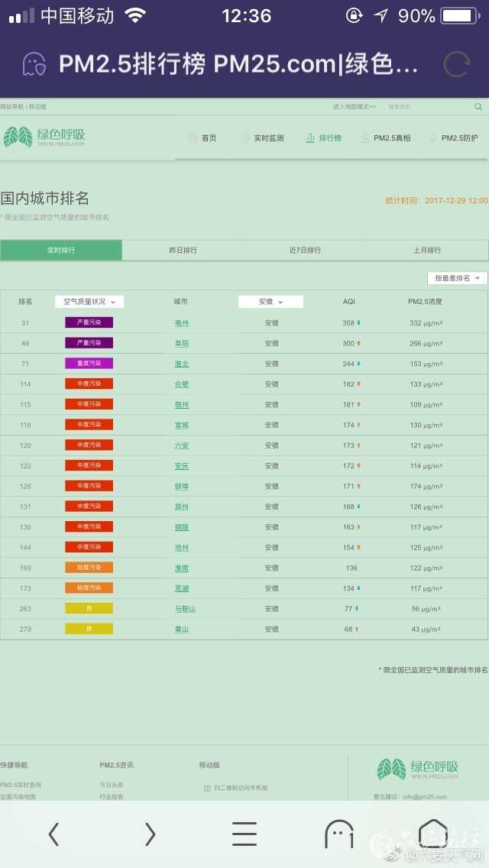This screenshot has width=489, height=868.
Task: Open the 按最差排名 sort dropdown
Action: pos(457,278)
